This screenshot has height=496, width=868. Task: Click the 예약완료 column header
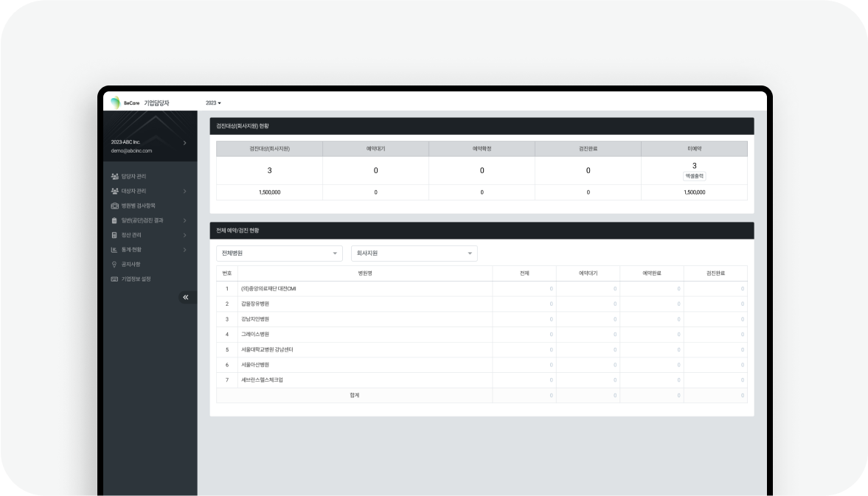coord(652,273)
